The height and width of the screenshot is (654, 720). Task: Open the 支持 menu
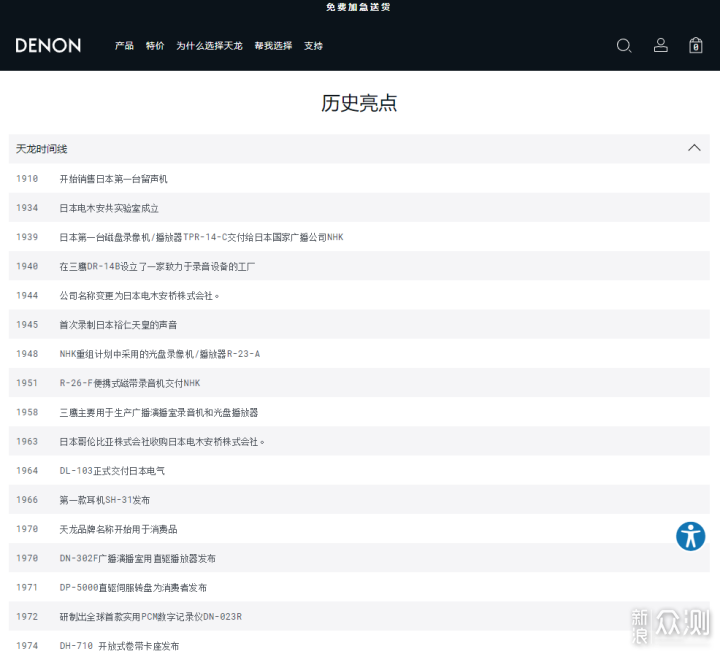point(313,45)
